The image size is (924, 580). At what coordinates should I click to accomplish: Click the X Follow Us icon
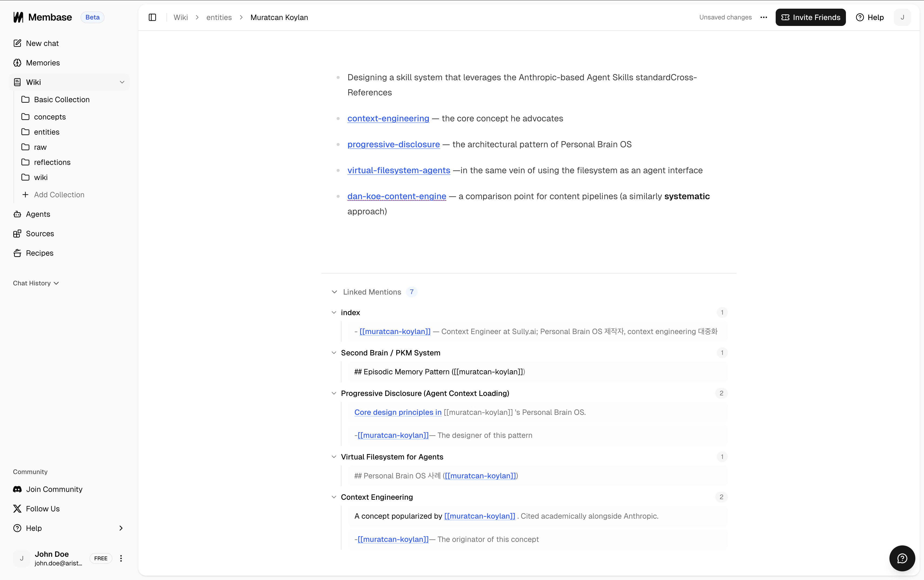17,508
